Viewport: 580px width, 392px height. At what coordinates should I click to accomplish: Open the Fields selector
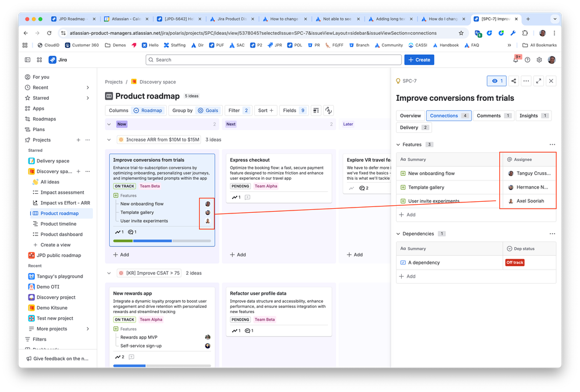click(x=294, y=111)
